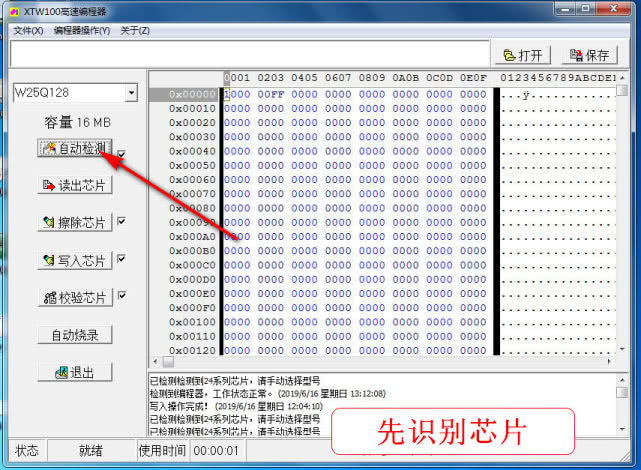Image resolution: width=641 pixels, height=470 pixels.
Task: Click the 就绪 status field
Action: [x=91, y=451]
